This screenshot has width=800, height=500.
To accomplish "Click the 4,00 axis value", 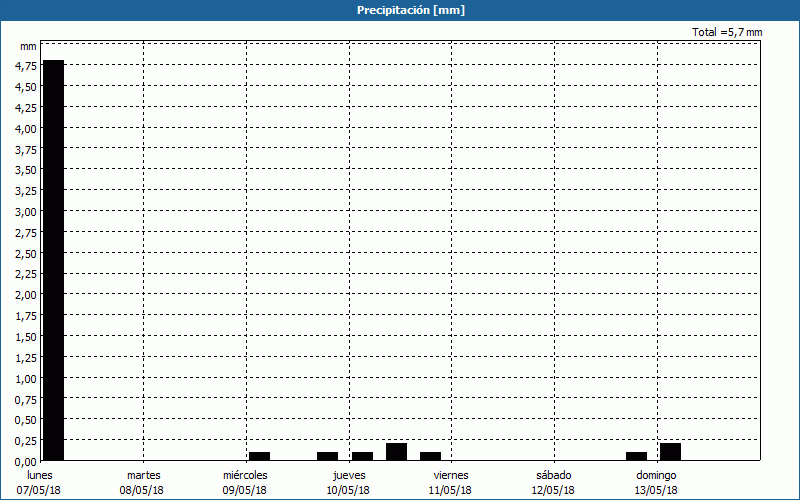I will 26,129.
